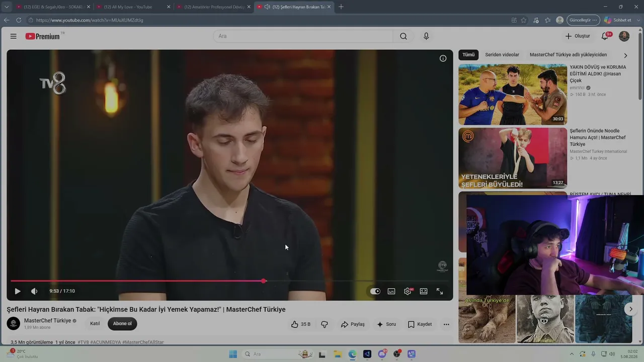
Task: Switch to the Amatörler Profesyonel Dövüş tab
Action: pyautogui.click(x=214, y=7)
